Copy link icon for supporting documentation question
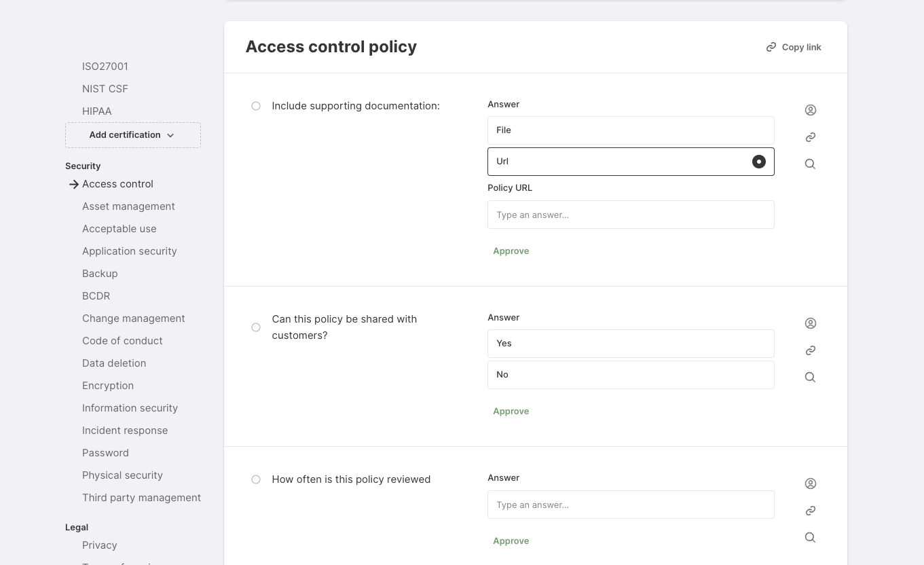924x565 pixels. (810, 137)
